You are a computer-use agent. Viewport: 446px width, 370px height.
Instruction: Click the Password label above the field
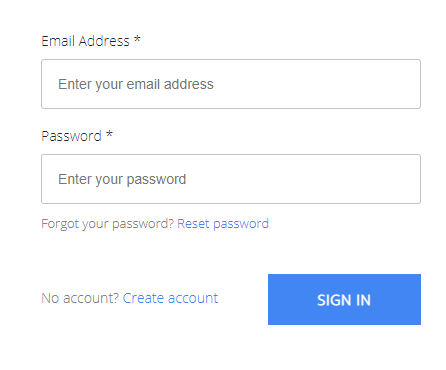click(71, 136)
